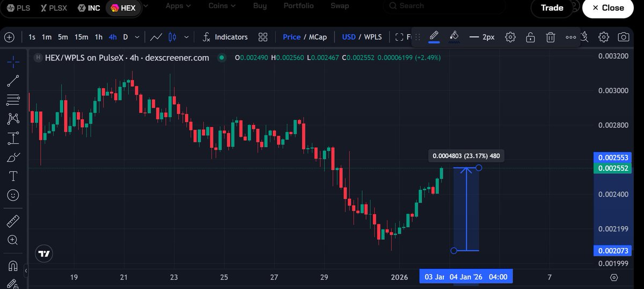Switch to candlestick chart style
Image resolution: width=644 pixels, height=289 pixels.
click(172, 37)
